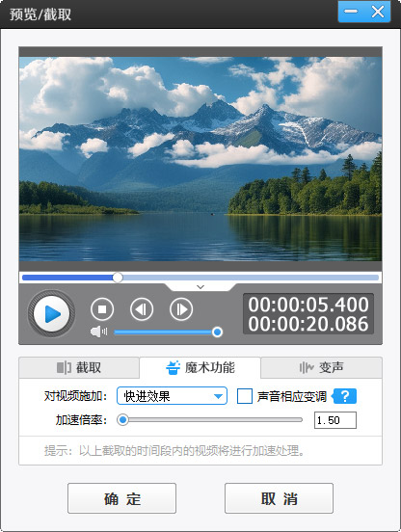The width and height of the screenshot is (401, 532).
Task: Expand the chevron below the seek bar
Action: 200,287
